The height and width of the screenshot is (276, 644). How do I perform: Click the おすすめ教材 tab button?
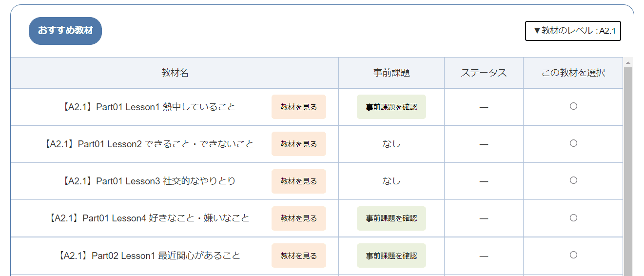(x=65, y=31)
